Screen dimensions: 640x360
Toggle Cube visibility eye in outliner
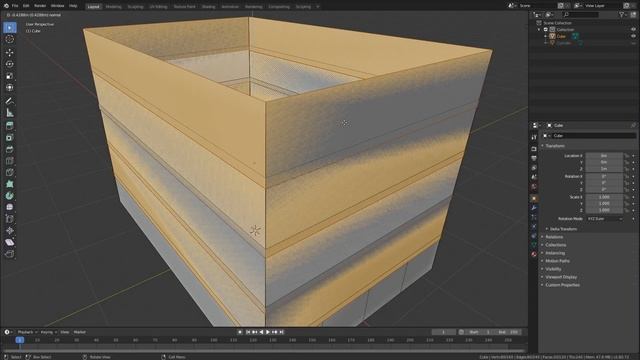tap(633, 36)
